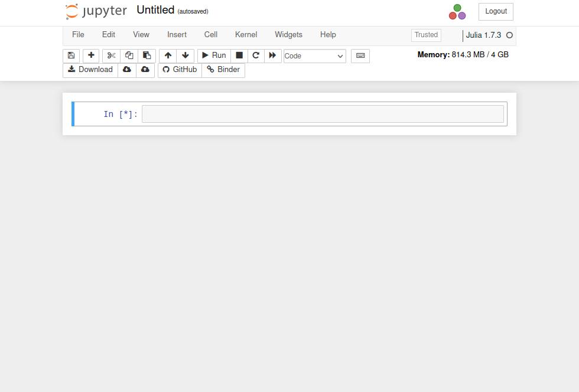The image size is (579, 392).
Task: Paste cells below icon
Action: click(147, 55)
